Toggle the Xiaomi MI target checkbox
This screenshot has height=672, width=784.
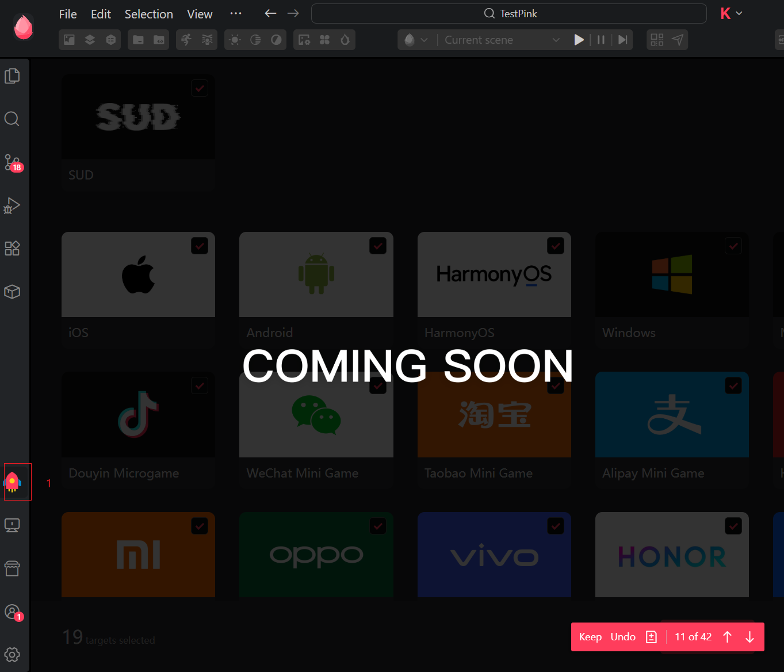pos(200,526)
